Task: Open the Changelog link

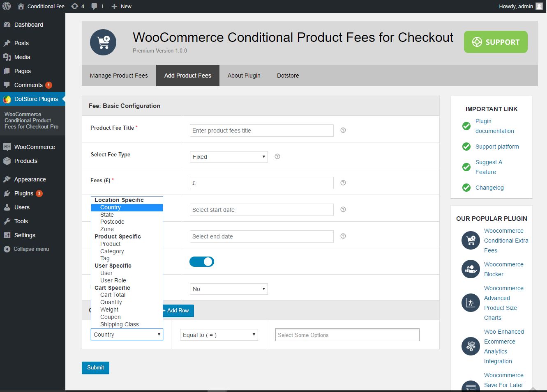Action: pyautogui.click(x=489, y=188)
